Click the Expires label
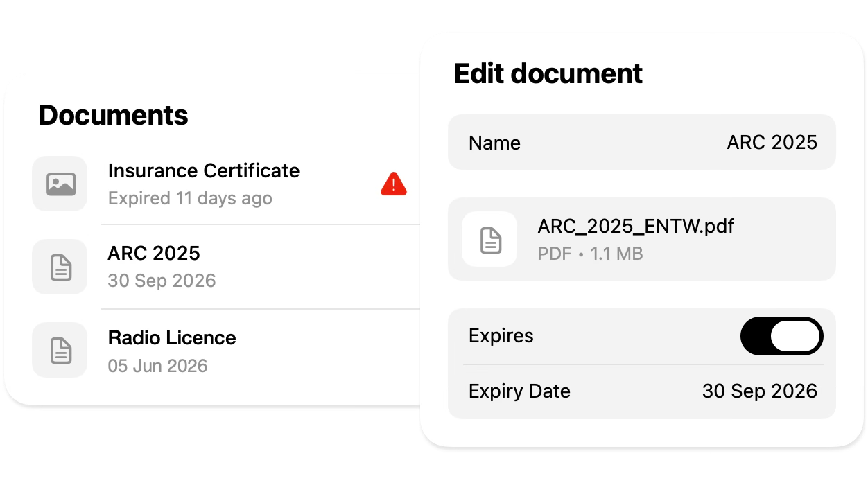The width and height of the screenshot is (868, 485). click(501, 336)
